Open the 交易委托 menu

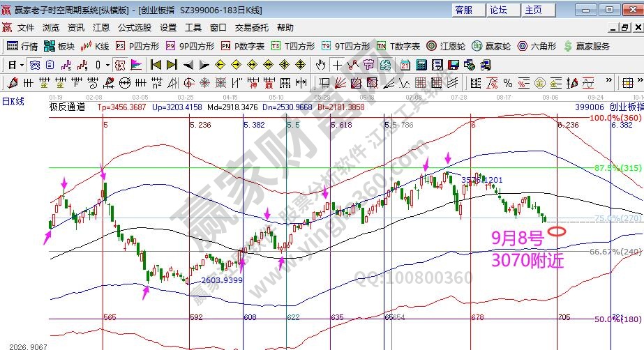pos(252,28)
